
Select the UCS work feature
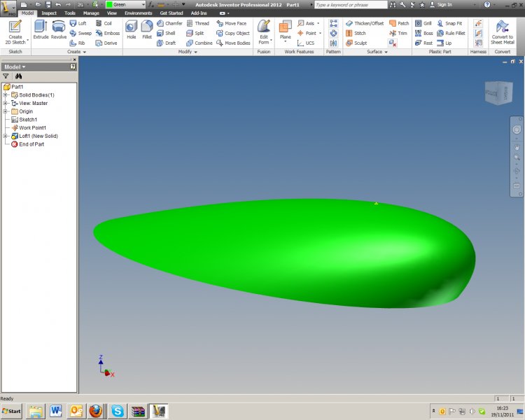point(306,43)
